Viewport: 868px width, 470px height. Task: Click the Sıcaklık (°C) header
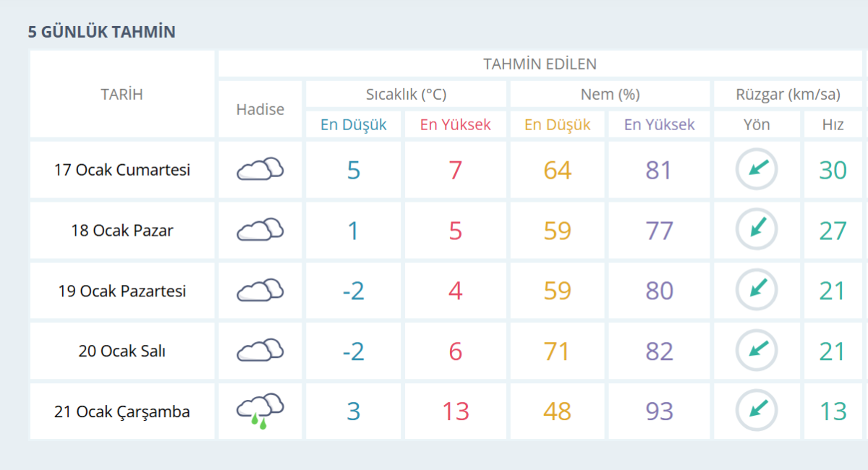[x=406, y=94]
